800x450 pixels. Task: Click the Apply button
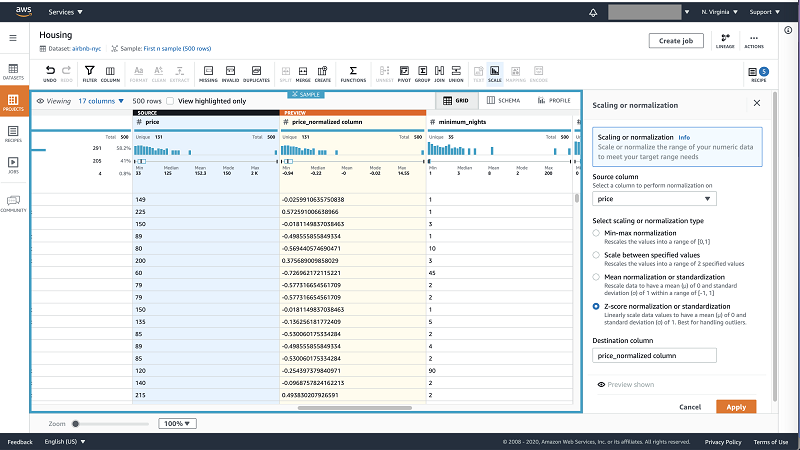point(735,407)
